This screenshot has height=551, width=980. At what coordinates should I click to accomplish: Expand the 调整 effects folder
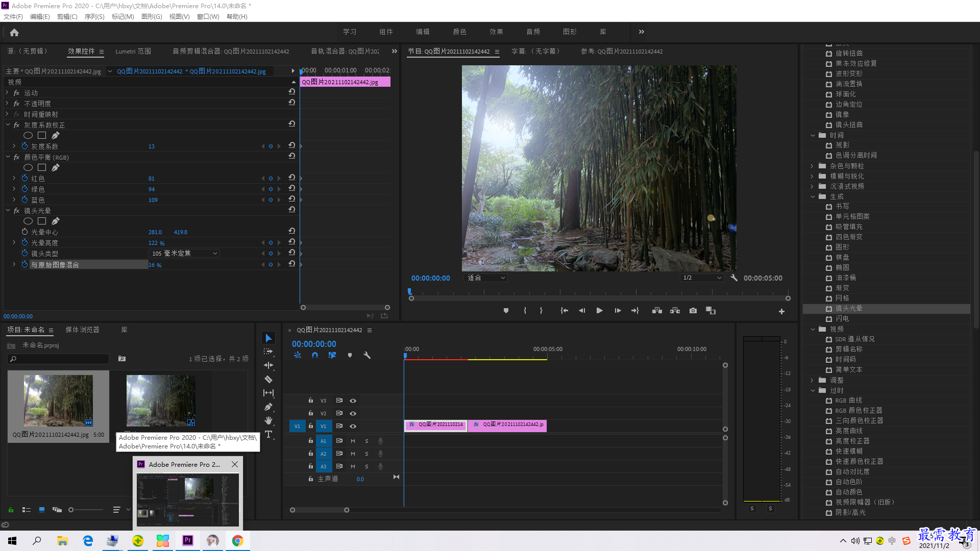812,380
